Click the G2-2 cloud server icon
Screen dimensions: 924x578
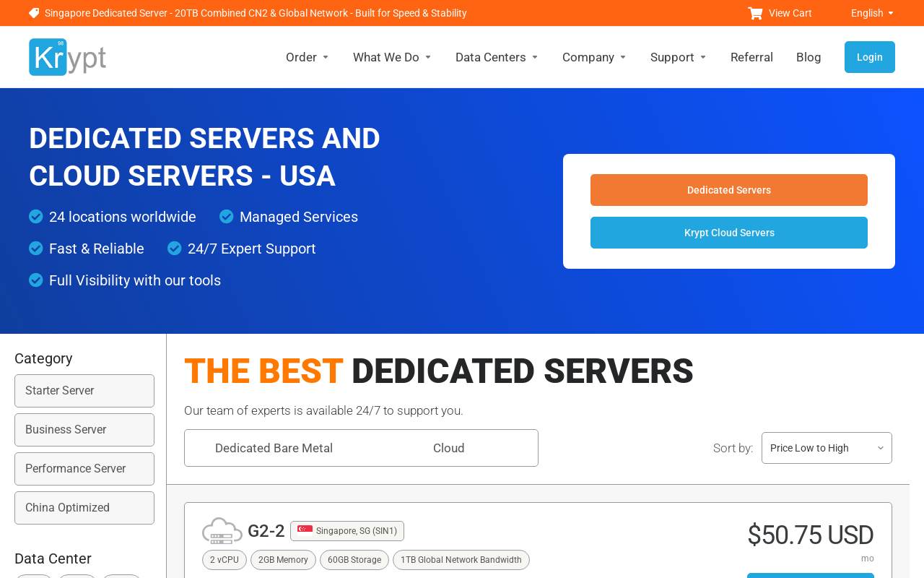pos(222,531)
